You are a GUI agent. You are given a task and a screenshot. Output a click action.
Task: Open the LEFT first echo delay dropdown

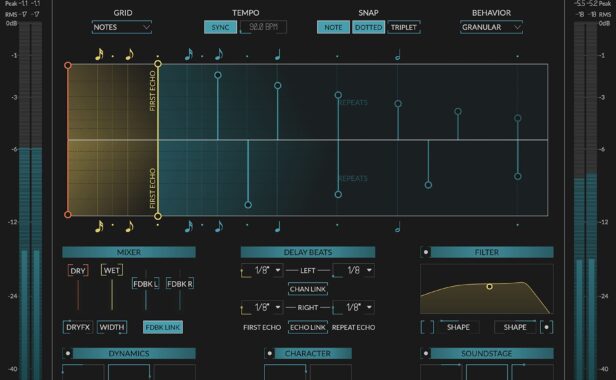click(x=262, y=270)
